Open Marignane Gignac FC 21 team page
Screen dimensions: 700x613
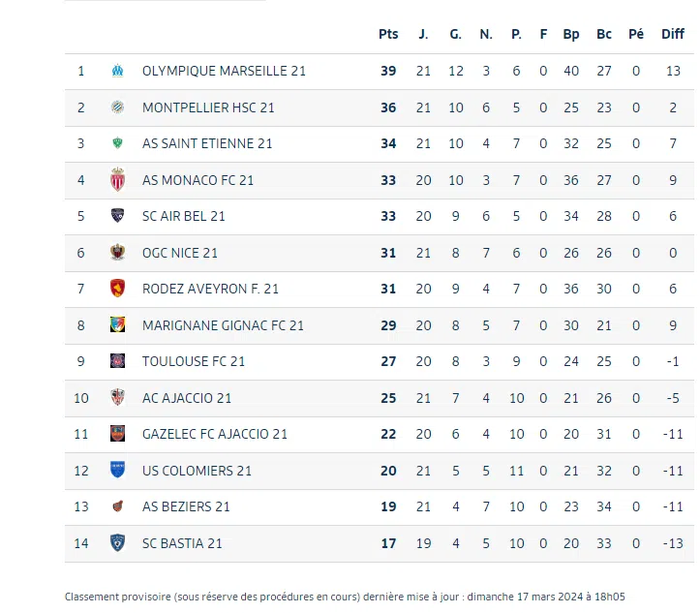(x=223, y=325)
